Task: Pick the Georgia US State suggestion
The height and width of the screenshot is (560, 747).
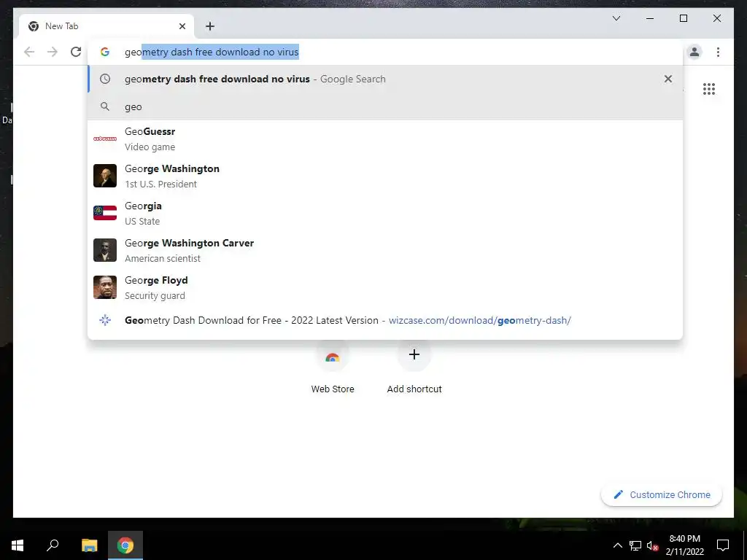Action: pyautogui.click(x=385, y=213)
